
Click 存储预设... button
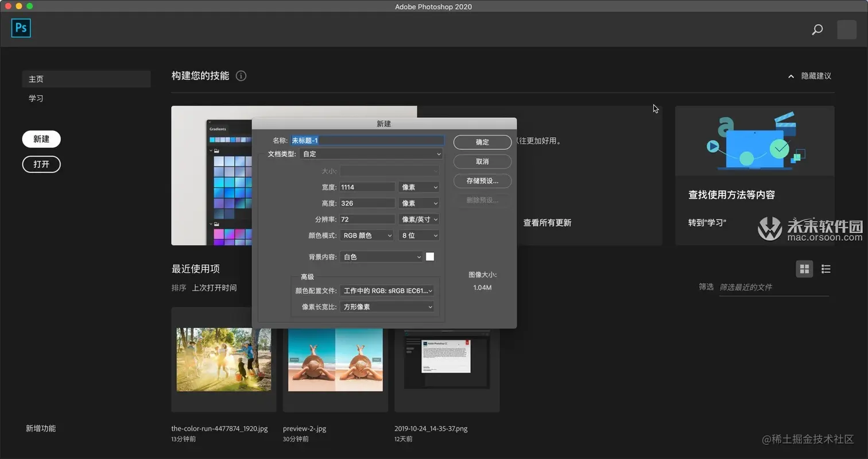(x=482, y=181)
